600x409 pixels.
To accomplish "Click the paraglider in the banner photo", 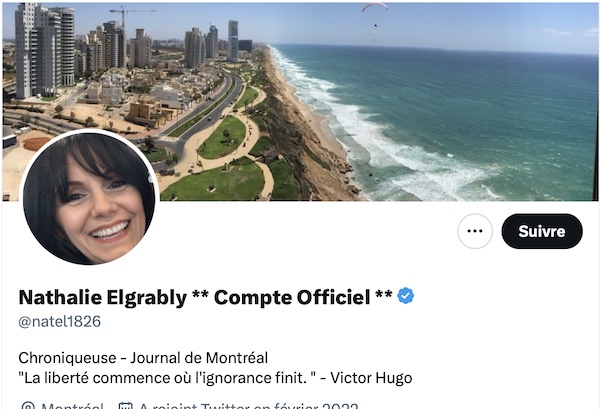I will 375,7.
